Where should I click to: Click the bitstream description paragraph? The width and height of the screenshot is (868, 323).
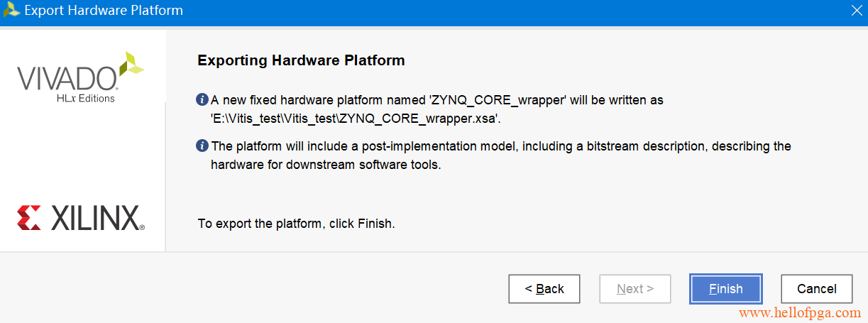[x=500, y=155]
